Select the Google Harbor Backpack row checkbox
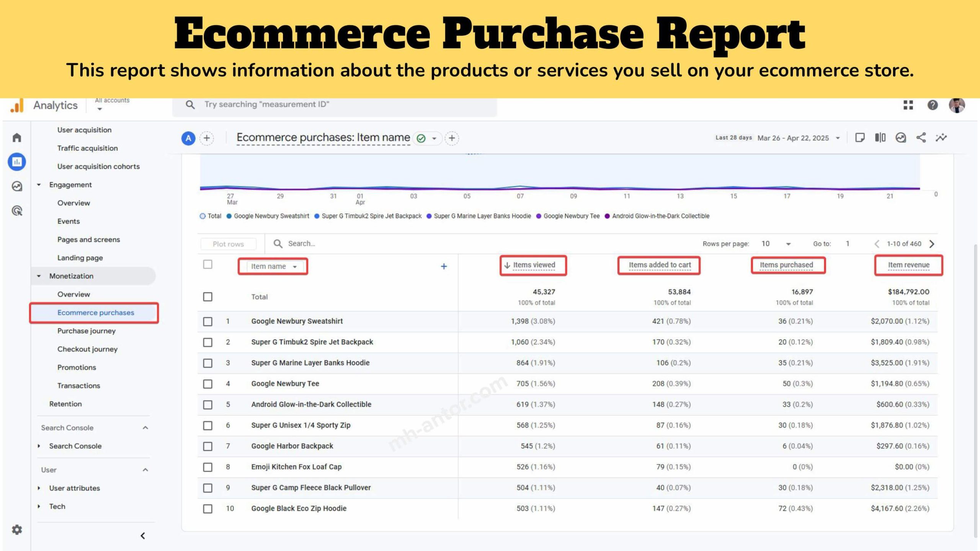Viewport: 980px width, 551px height. 207,446
